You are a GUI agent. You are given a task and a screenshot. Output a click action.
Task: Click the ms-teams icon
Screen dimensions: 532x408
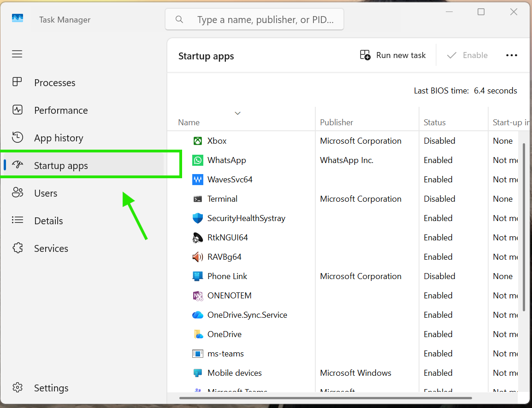[197, 354]
